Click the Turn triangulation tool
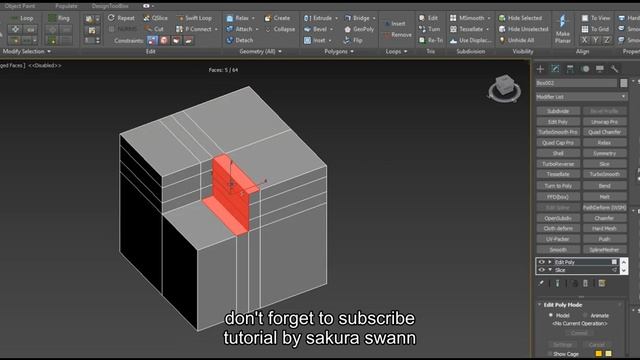 tap(429, 29)
